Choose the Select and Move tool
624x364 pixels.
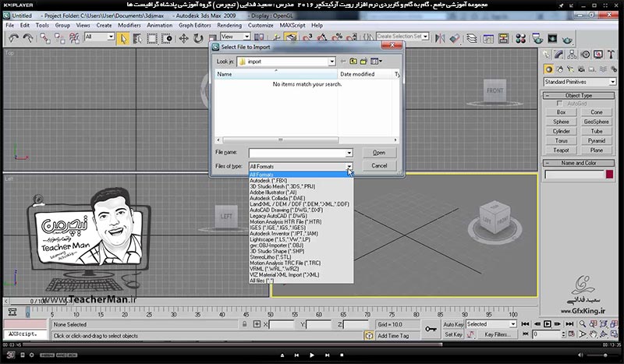(183, 38)
